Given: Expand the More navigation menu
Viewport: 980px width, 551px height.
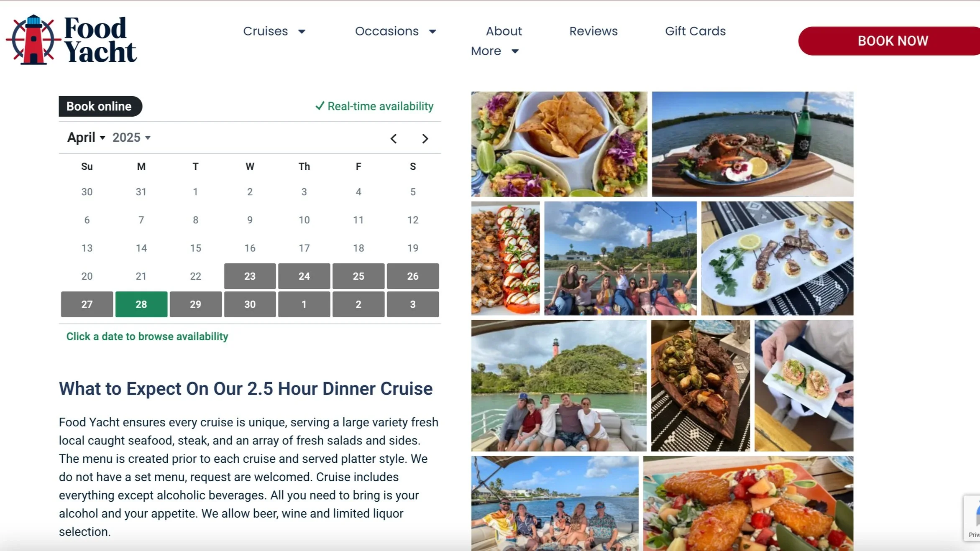Looking at the screenshot, I should pos(495,51).
